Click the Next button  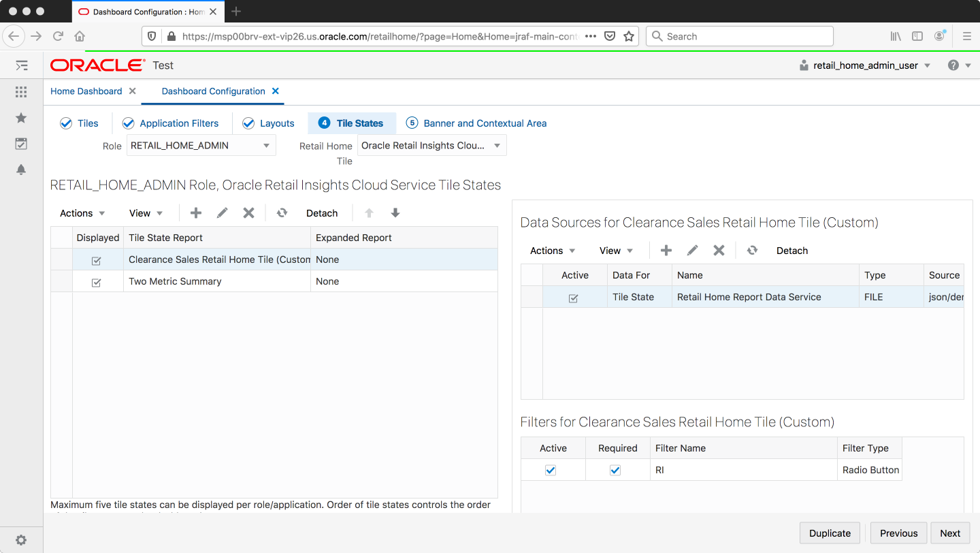point(950,533)
